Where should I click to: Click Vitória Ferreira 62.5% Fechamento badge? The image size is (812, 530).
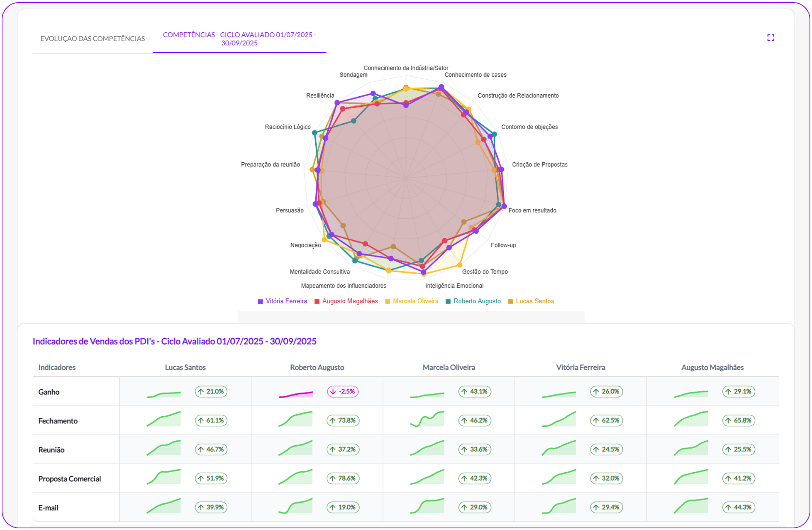click(606, 420)
